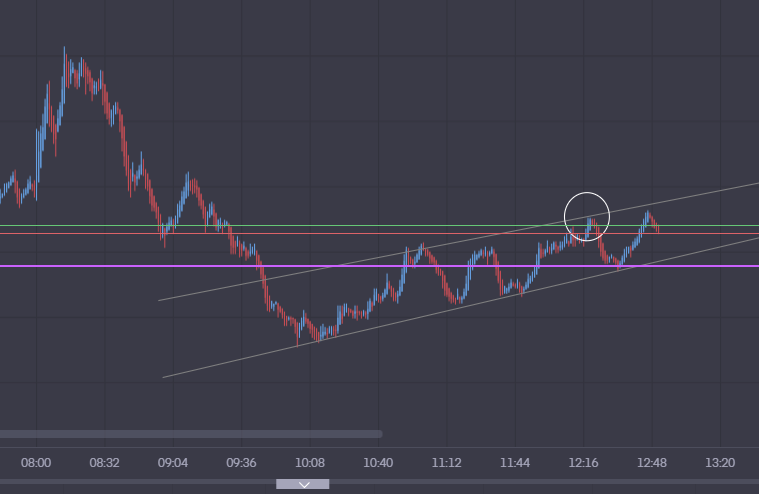
Task: Click the 13:20 time axis label
Action: tap(720, 463)
